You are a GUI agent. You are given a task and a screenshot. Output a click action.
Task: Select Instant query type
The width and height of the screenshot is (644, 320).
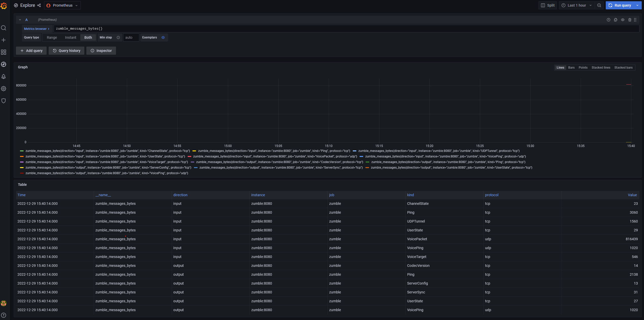[x=70, y=37]
